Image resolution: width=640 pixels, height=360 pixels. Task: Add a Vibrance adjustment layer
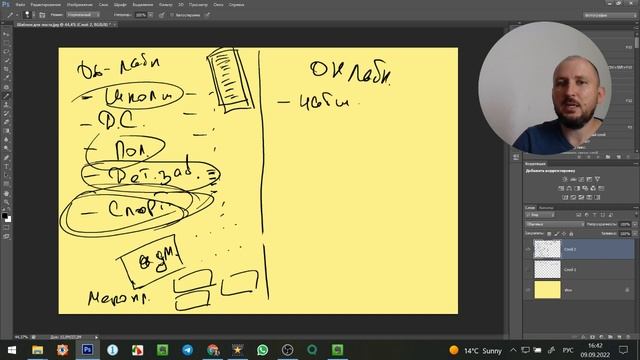[597, 179]
